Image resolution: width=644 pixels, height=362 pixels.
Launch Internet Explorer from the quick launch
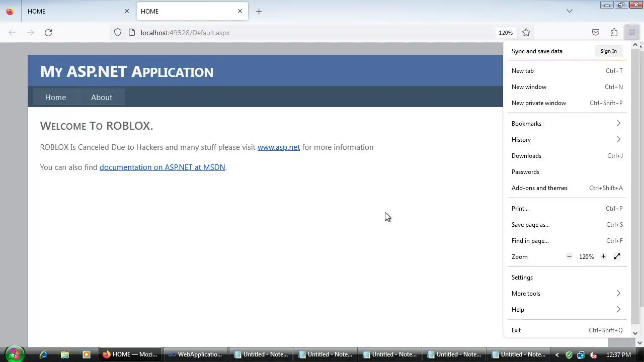coord(43,354)
